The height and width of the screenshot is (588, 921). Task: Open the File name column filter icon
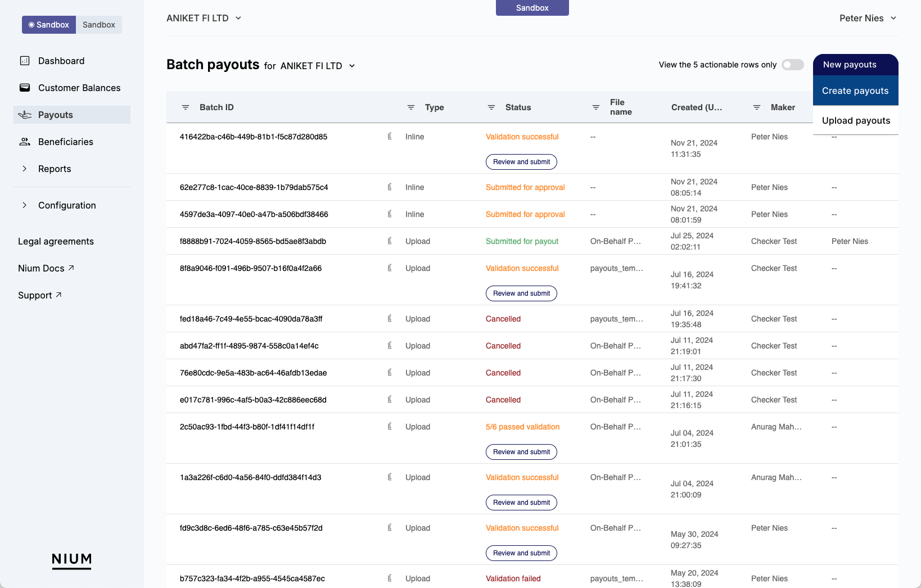click(595, 107)
